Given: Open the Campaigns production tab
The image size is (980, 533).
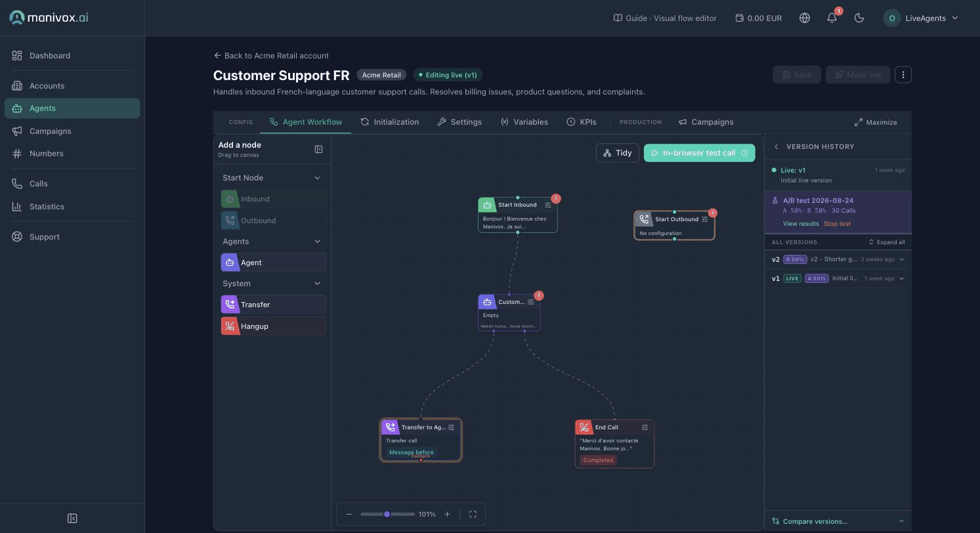Looking at the screenshot, I should 706,122.
